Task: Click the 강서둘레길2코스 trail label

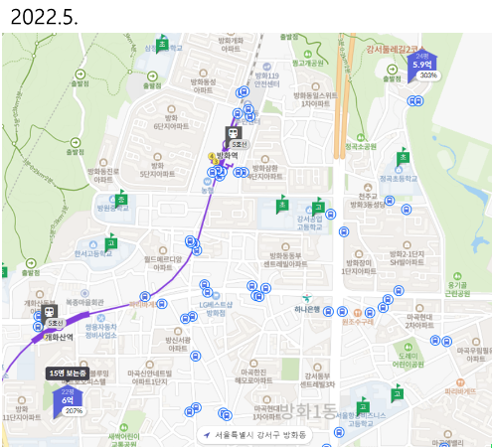Action: coord(395,50)
